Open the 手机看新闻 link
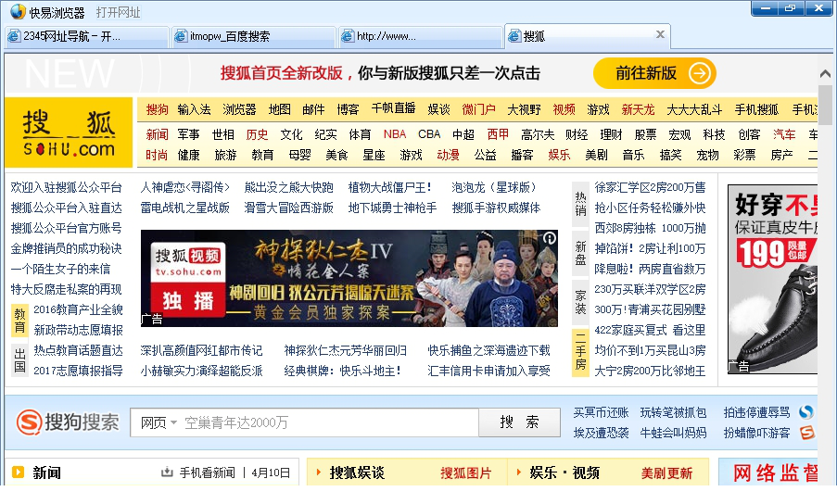The image size is (837, 504). (x=207, y=473)
